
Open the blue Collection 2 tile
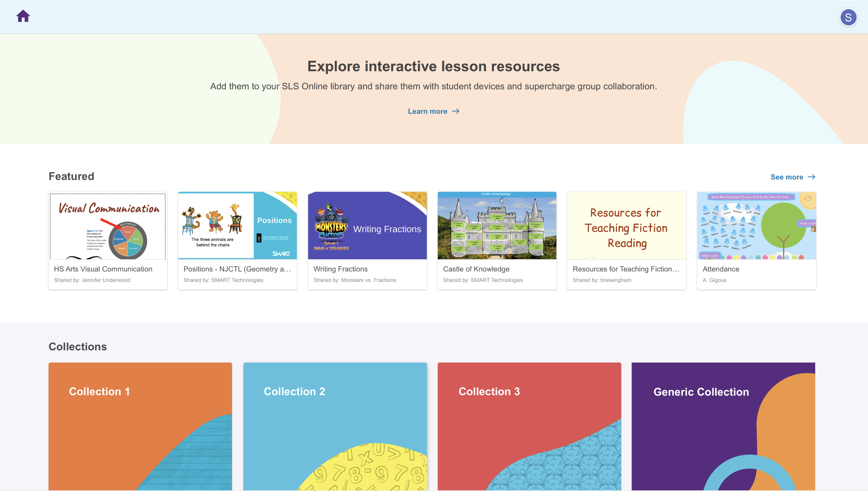pos(335,426)
